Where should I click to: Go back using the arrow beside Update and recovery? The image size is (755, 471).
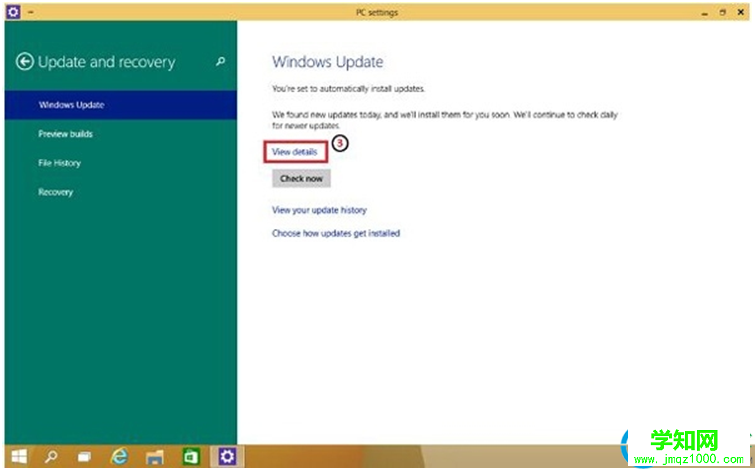(x=25, y=62)
